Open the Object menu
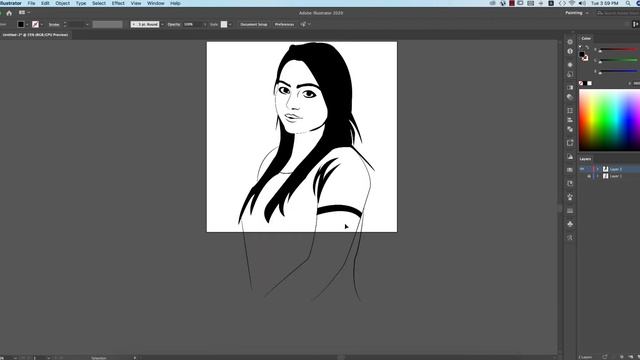The width and height of the screenshot is (640, 360). [x=62, y=3]
